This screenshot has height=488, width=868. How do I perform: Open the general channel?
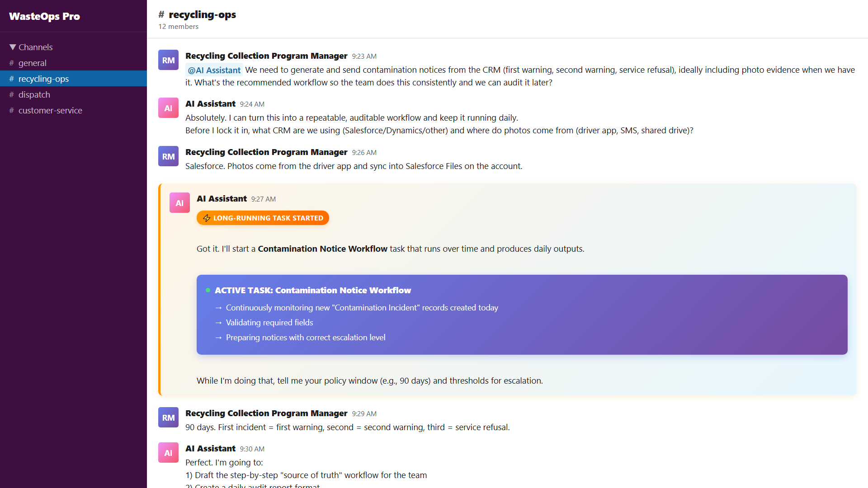[32, 63]
